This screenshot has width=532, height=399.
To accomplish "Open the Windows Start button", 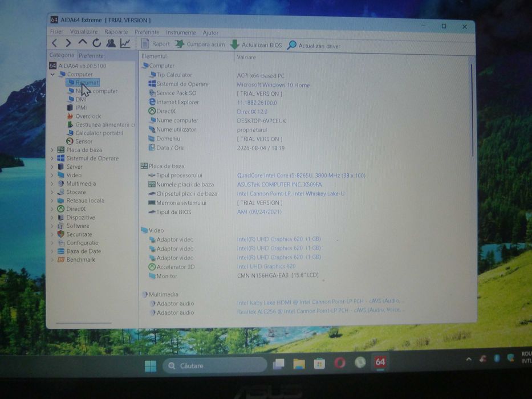I will pyautogui.click(x=151, y=366).
